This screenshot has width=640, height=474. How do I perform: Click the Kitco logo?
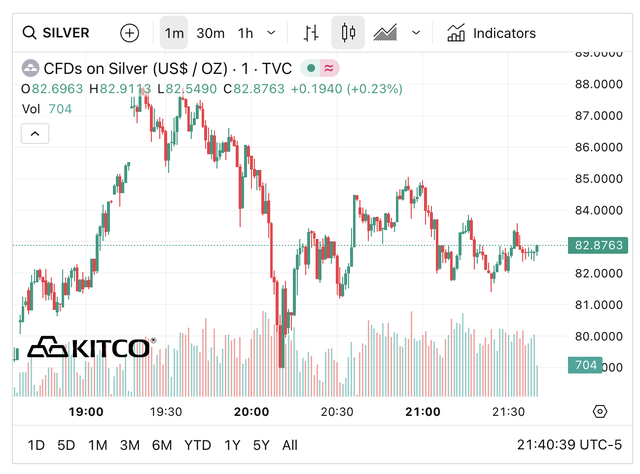(89, 347)
